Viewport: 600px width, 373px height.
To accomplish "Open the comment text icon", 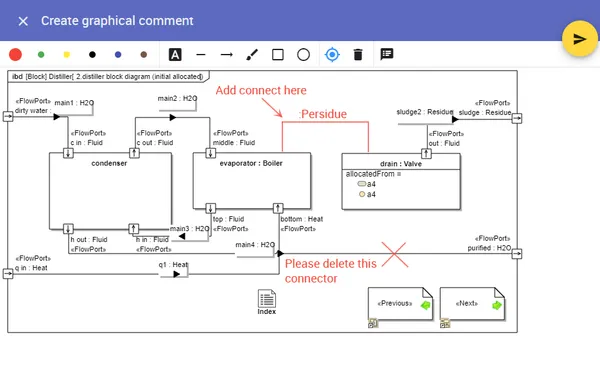I will pos(386,54).
